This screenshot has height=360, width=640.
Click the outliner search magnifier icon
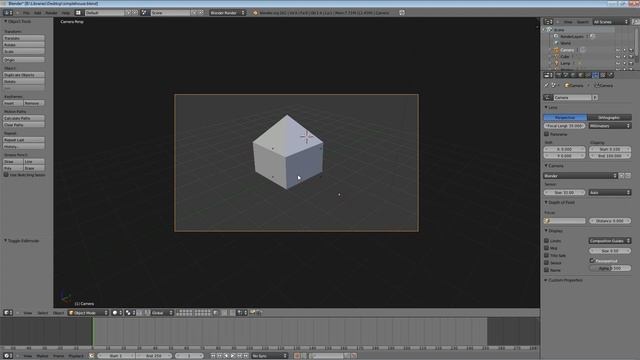pyautogui.click(x=636, y=22)
